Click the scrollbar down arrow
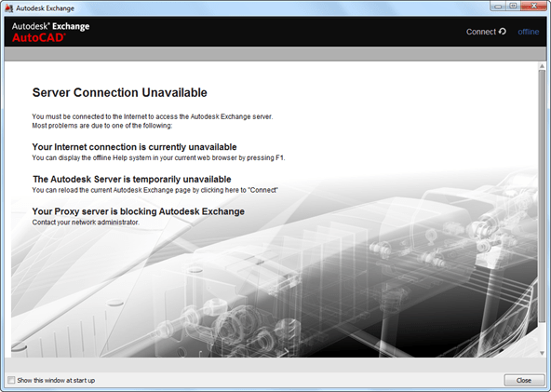 [542, 353]
